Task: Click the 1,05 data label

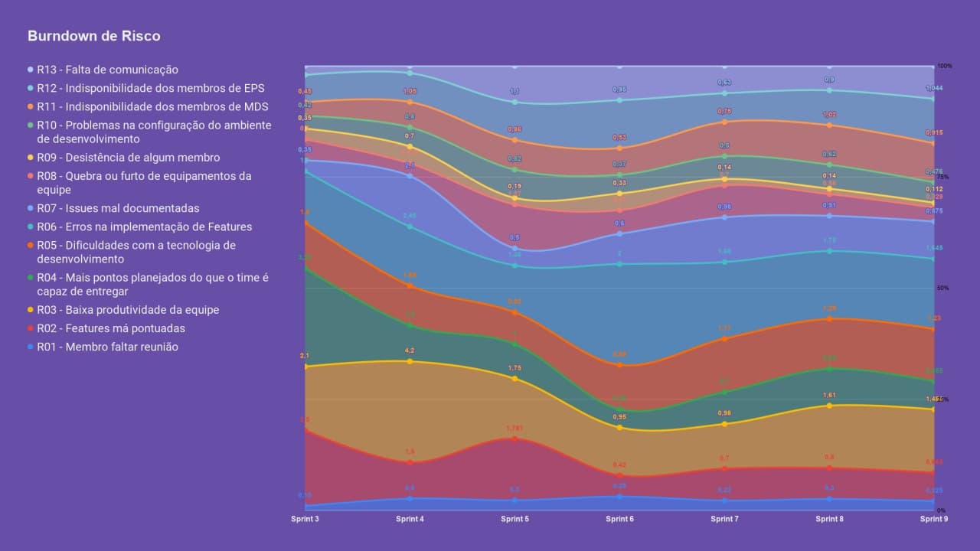Action: pos(410,91)
